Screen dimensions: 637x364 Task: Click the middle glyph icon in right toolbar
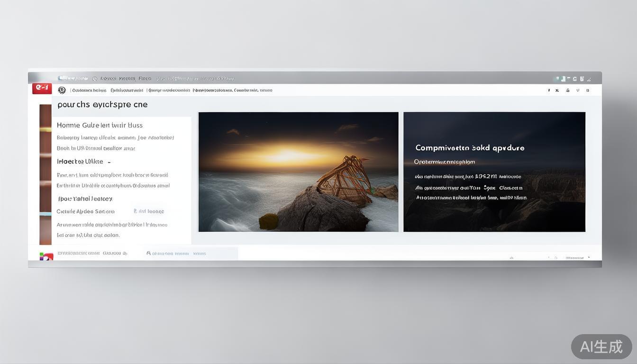tap(567, 90)
